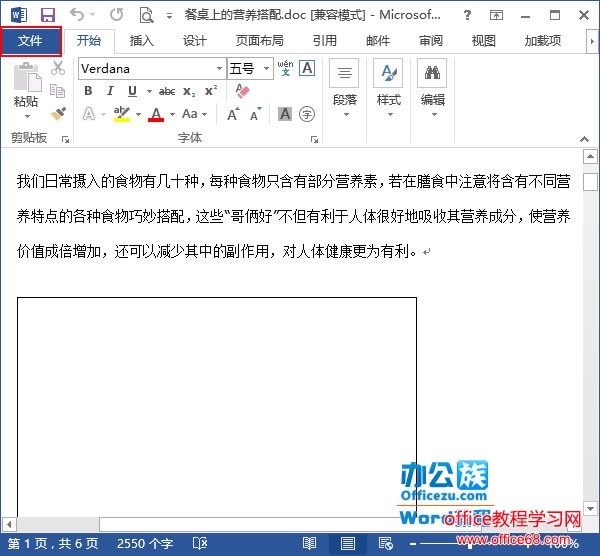Click the Clear Formatting eraser icon

(243, 91)
